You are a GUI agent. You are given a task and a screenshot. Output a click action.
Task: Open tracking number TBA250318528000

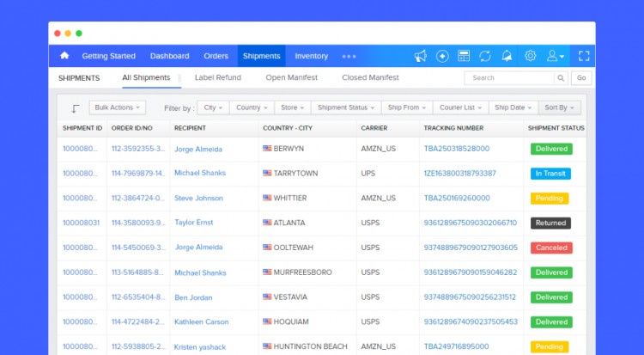pos(457,149)
